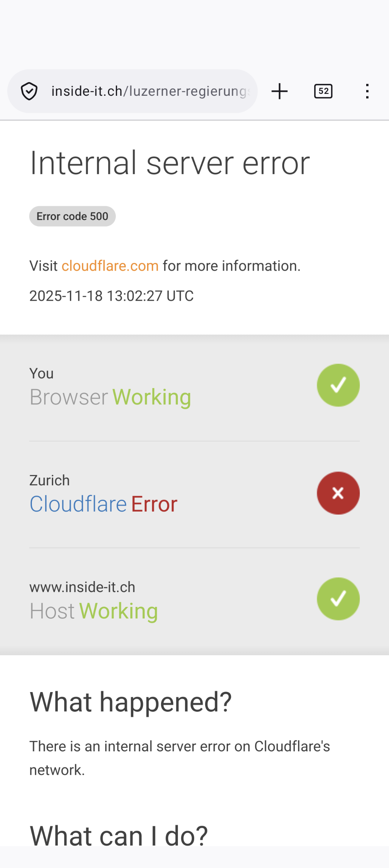This screenshot has height=868, width=389.
Task: Tap the www.inside-it.ch host label
Action: (82, 587)
